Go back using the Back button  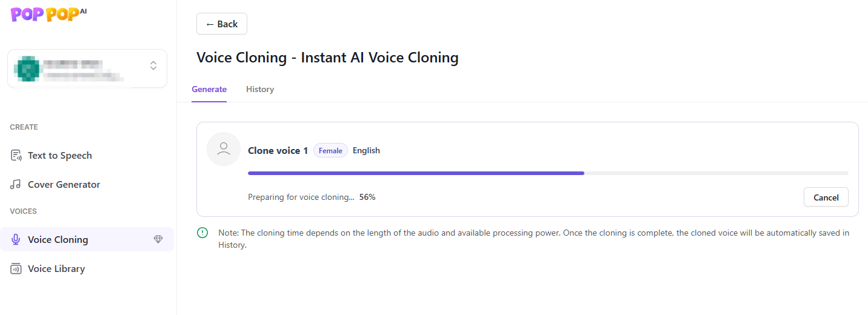(x=222, y=24)
